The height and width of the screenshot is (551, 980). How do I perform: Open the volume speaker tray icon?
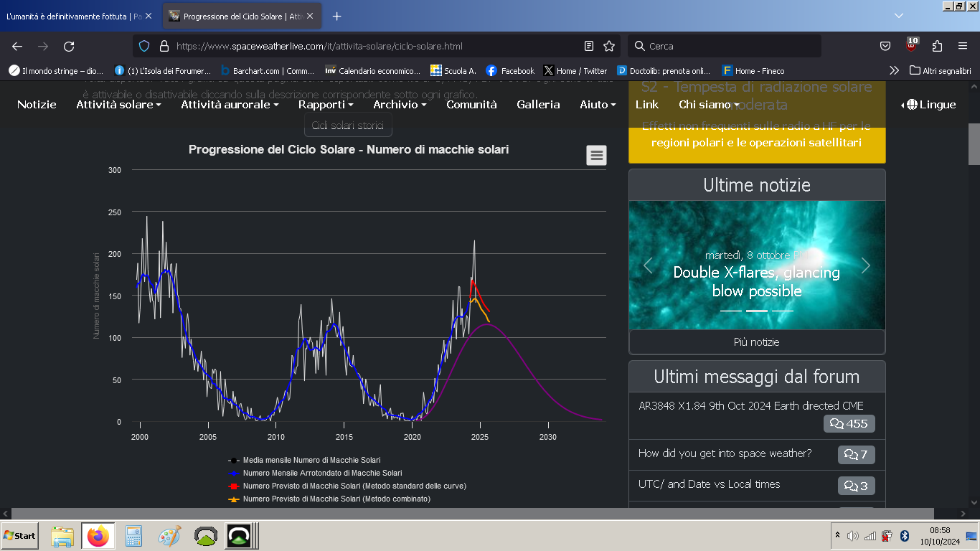tap(852, 536)
